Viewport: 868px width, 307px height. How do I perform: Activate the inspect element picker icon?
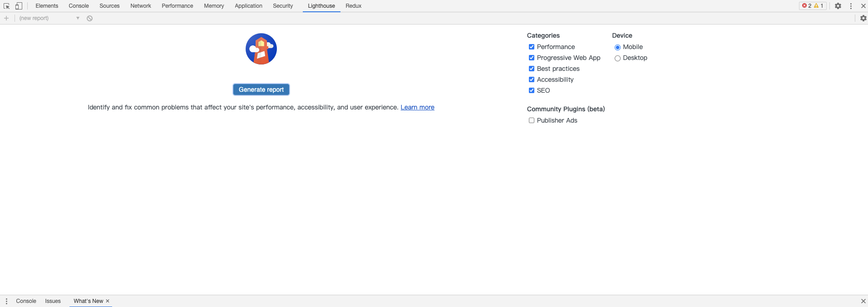tap(6, 6)
